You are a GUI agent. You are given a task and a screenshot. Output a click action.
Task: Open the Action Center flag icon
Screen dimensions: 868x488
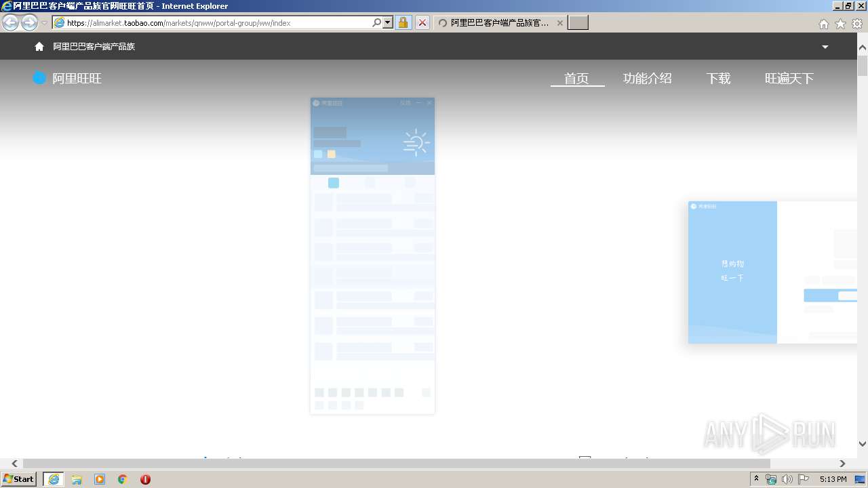point(804,479)
